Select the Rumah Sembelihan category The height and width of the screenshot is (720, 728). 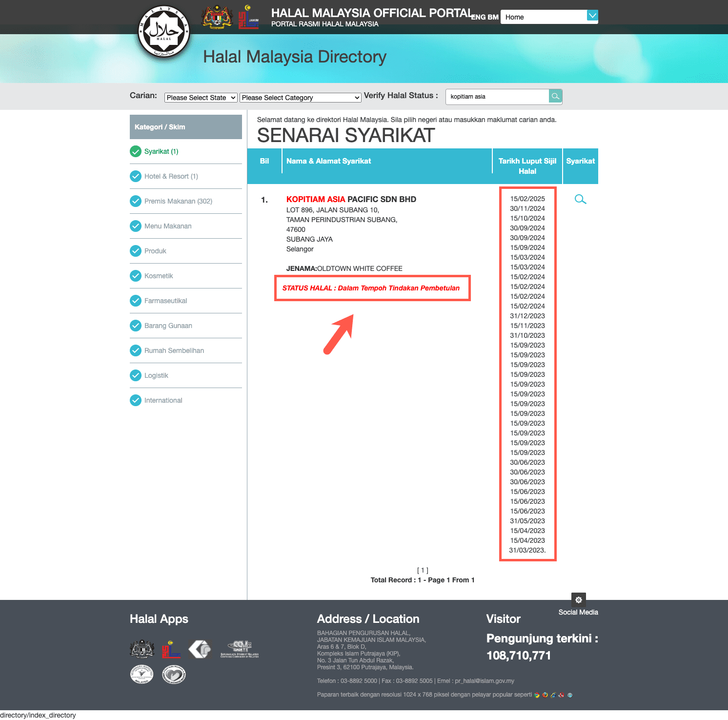click(x=174, y=350)
